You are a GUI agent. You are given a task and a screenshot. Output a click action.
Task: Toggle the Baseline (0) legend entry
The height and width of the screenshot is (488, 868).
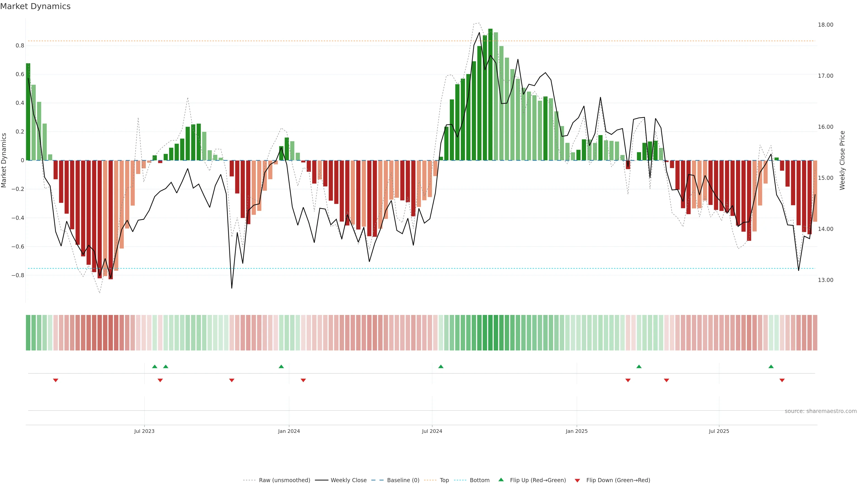coord(403,480)
